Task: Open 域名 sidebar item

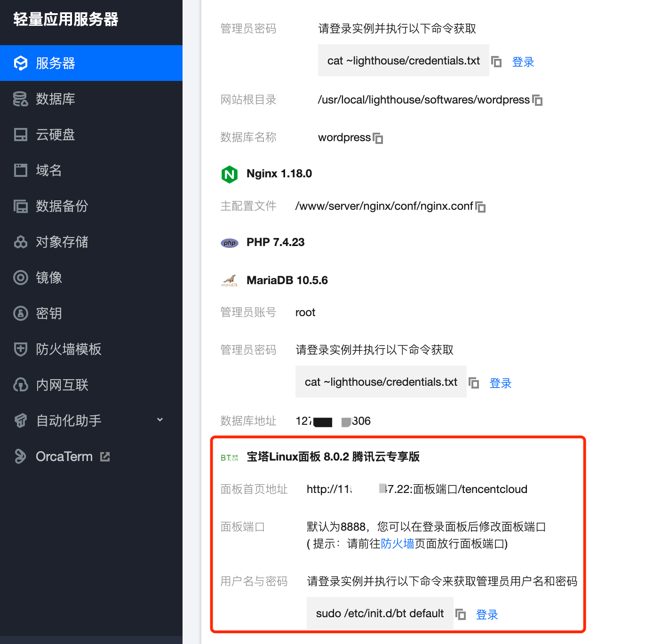Action: [x=91, y=170]
